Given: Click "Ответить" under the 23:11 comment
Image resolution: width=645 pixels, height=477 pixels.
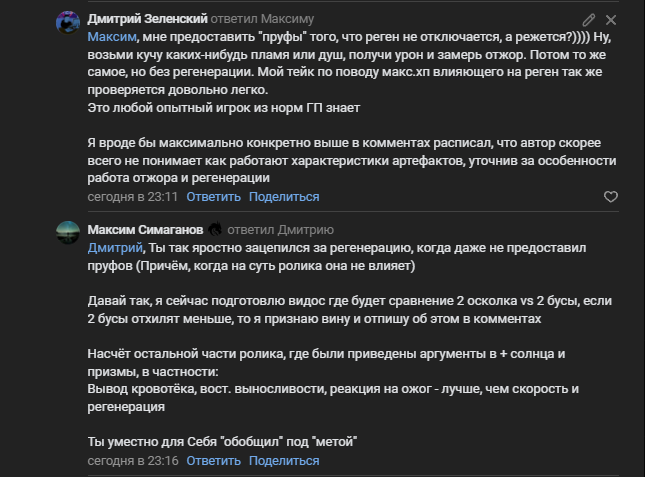Looking at the screenshot, I should (213, 197).
